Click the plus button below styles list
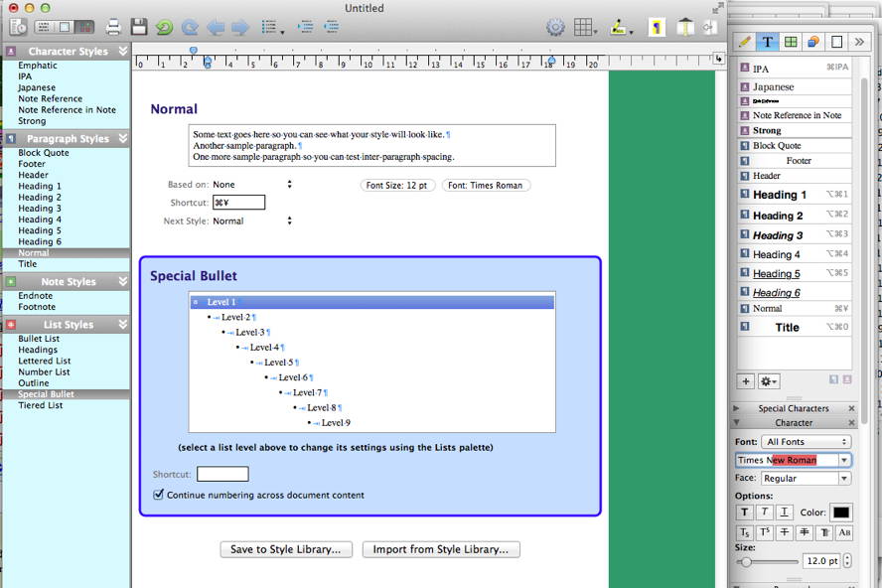Viewport: 882px width, 588px height. 745,381
